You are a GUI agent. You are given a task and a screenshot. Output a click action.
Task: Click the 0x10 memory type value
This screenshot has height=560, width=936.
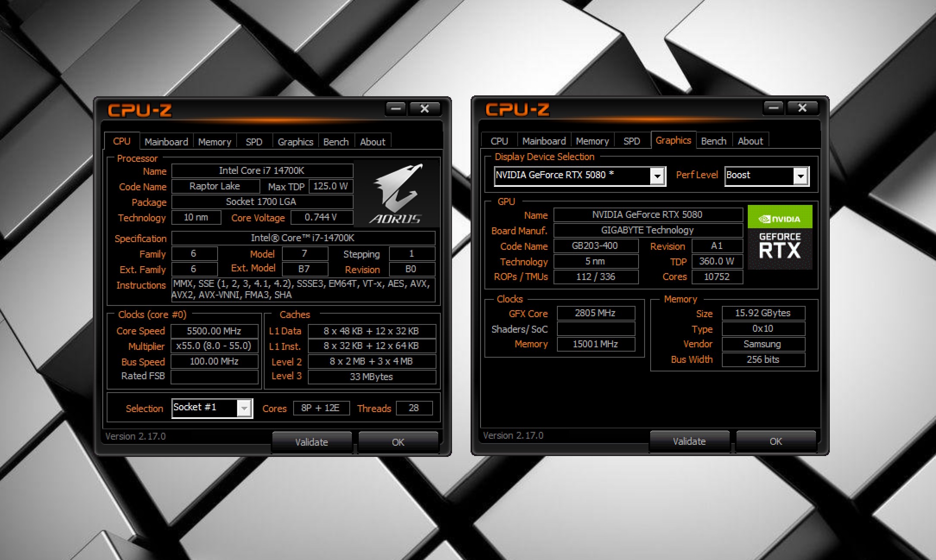[763, 329]
